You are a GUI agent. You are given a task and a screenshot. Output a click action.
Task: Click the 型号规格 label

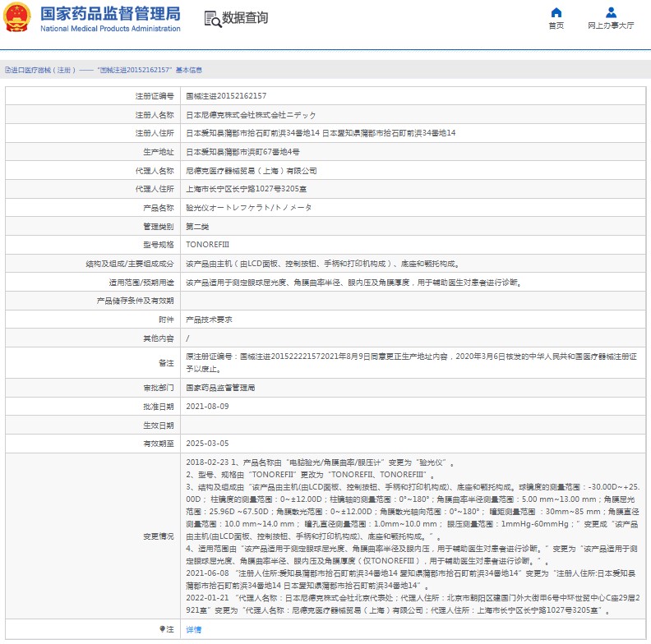[158, 245]
